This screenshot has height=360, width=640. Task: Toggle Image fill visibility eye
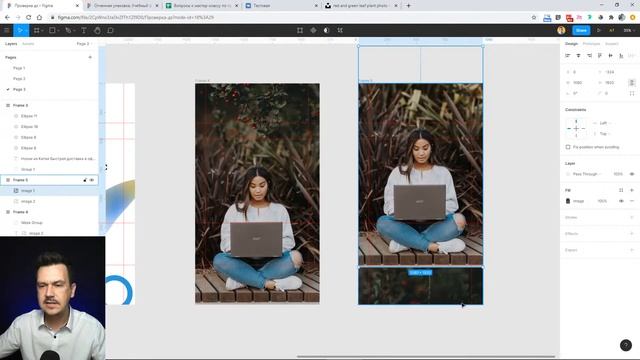[x=621, y=201]
